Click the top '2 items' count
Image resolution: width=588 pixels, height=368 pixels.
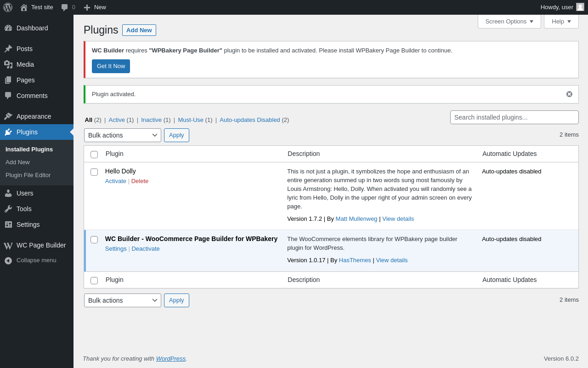pyautogui.click(x=569, y=134)
